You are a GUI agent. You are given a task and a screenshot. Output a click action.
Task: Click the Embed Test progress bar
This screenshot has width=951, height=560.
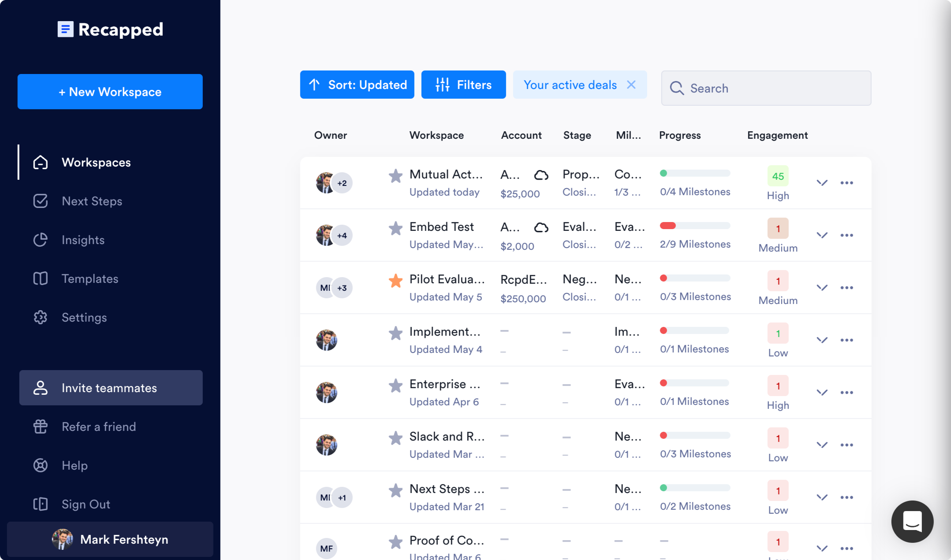point(695,225)
